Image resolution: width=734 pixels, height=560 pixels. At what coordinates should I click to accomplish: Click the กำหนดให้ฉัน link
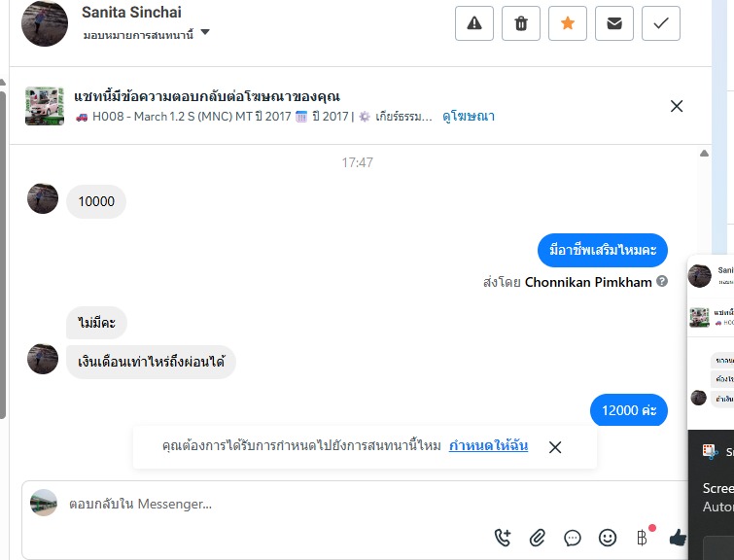(x=488, y=446)
